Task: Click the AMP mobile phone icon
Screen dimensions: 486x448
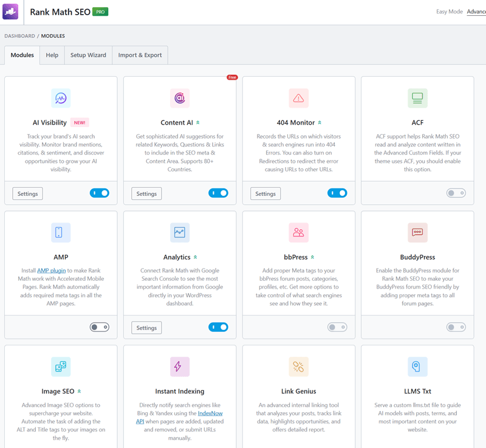Action: pyautogui.click(x=61, y=233)
